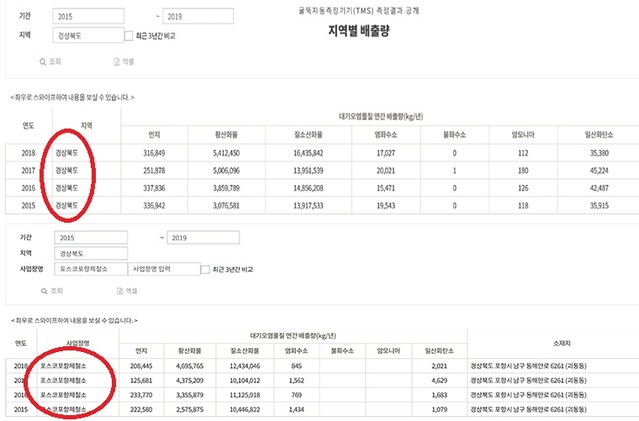Click the value 14,856,208 in 질소산화물 column
Image resolution: width=639 pixels, height=421 pixels.
pyautogui.click(x=308, y=188)
